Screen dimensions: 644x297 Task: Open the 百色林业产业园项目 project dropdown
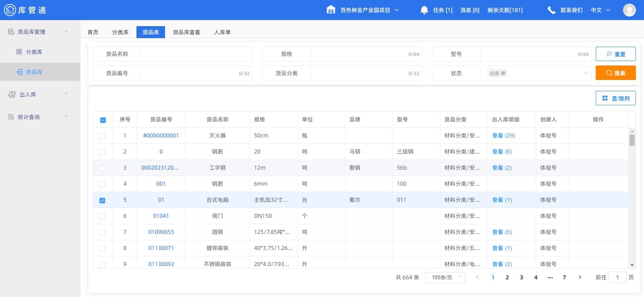click(x=369, y=10)
